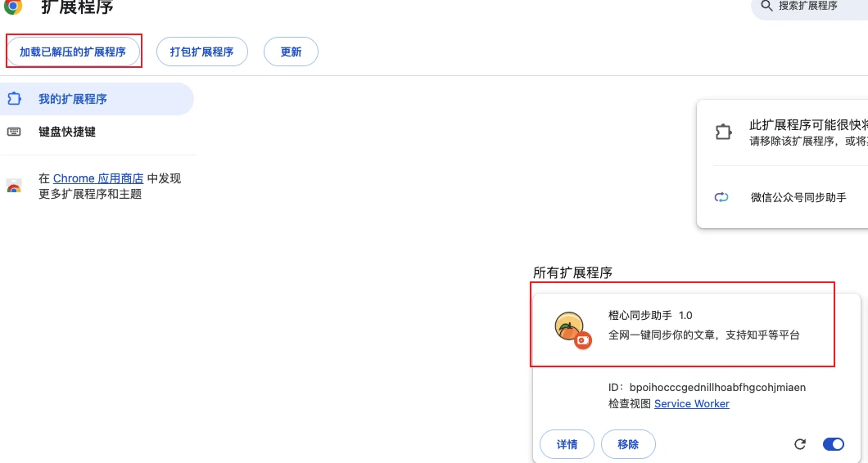Open the Service Worker inspect link
This screenshot has width=868, height=463.
coord(691,403)
